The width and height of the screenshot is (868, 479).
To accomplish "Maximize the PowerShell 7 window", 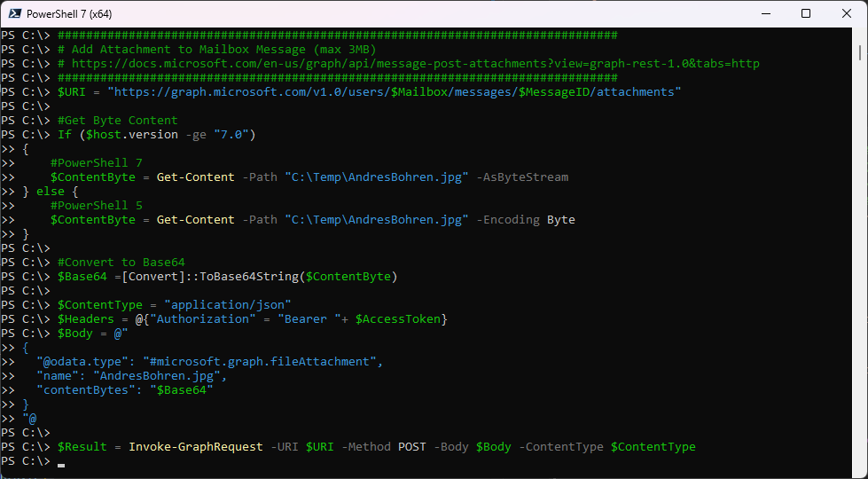I will coord(806,14).
